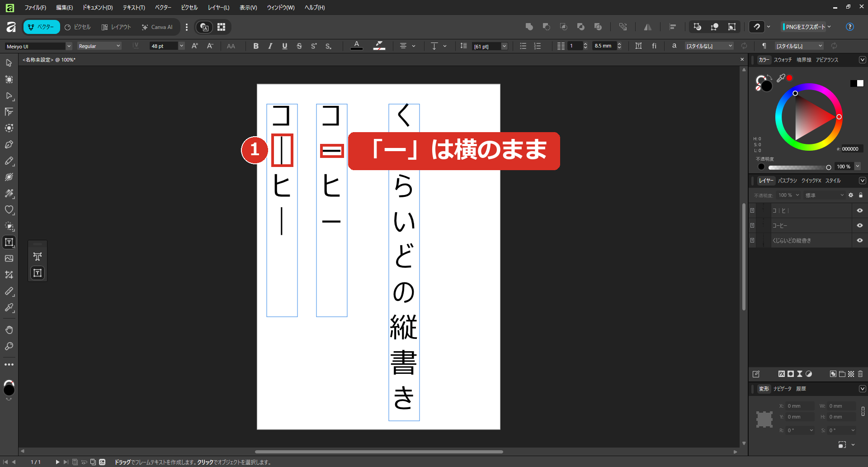Select the Frame Text tool in toolbar
868x467 pixels.
click(9, 242)
